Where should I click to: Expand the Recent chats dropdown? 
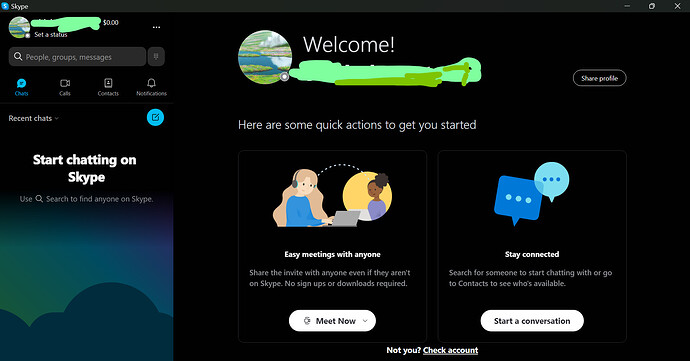pyautogui.click(x=33, y=118)
